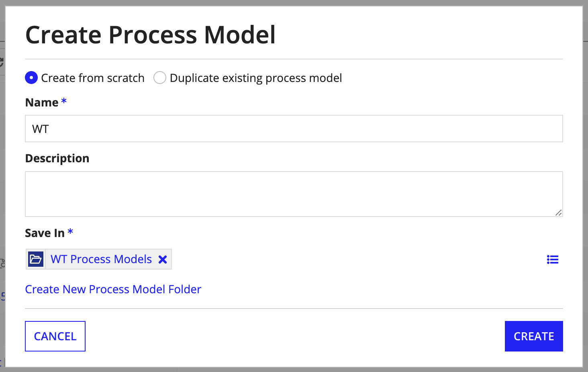Viewport: 588px width, 372px height.
Task: Click the required asterisk next to Save In
Action: click(70, 232)
